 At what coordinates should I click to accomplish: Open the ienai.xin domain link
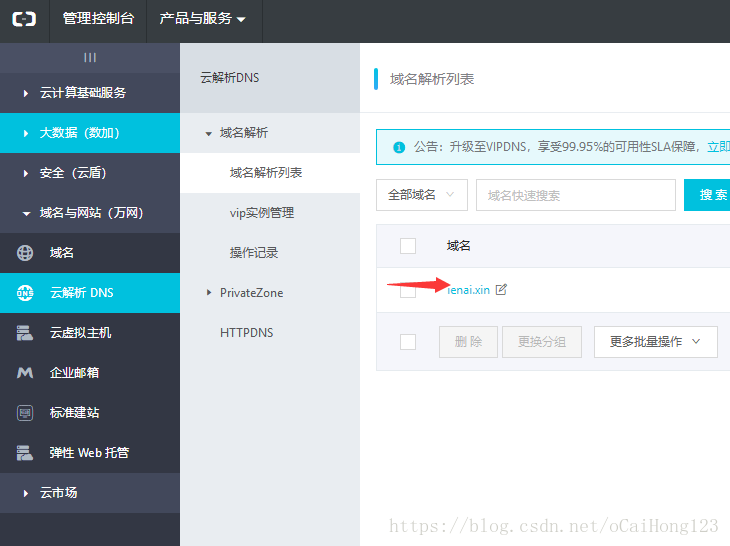coord(468,290)
